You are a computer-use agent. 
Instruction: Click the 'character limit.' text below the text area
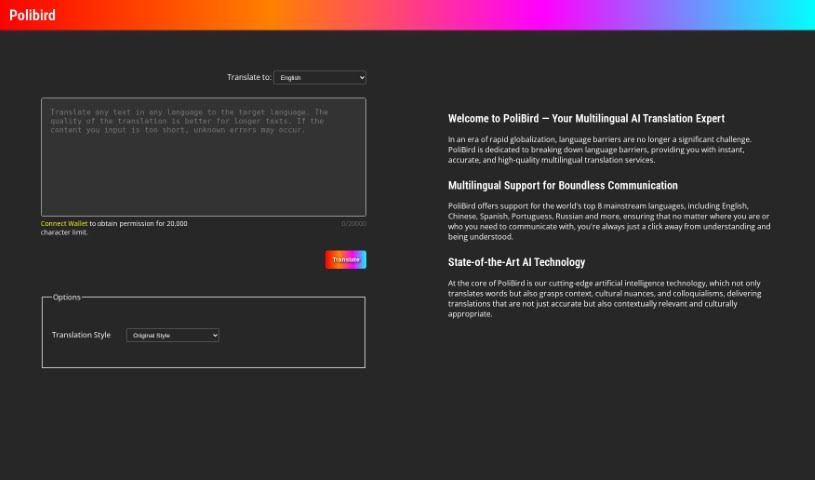pyautogui.click(x=64, y=232)
